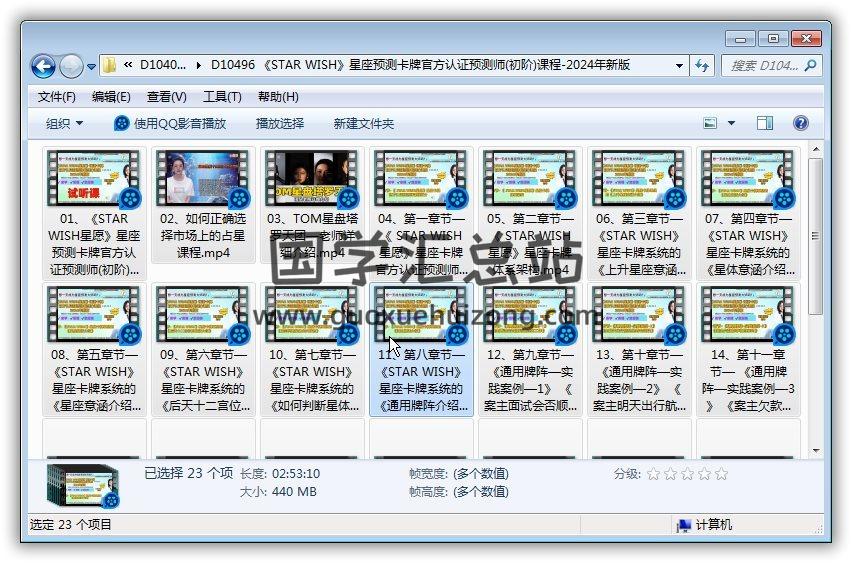The width and height of the screenshot is (852, 563).
Task: Expand the 组织 dropdown
Action: [64, 123]
